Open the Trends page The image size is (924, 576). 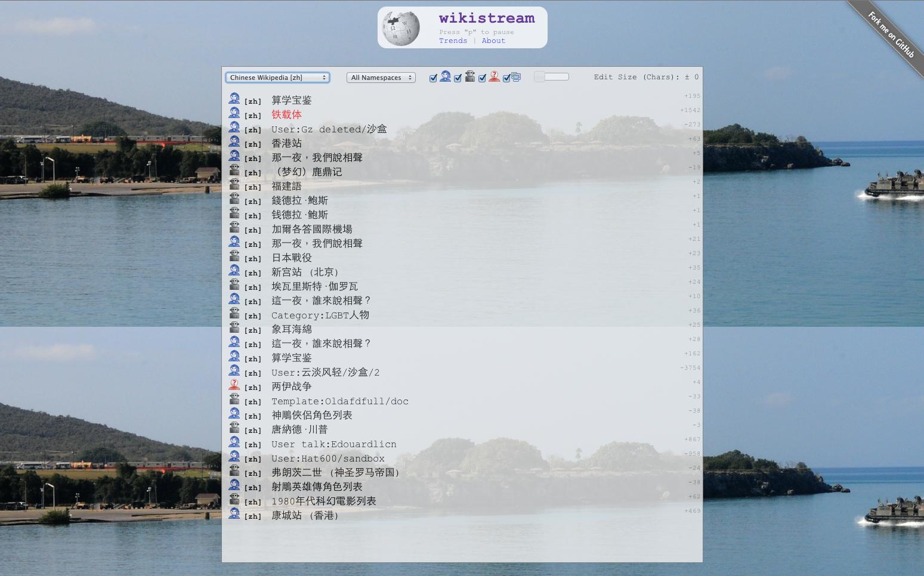coord(453,41)
